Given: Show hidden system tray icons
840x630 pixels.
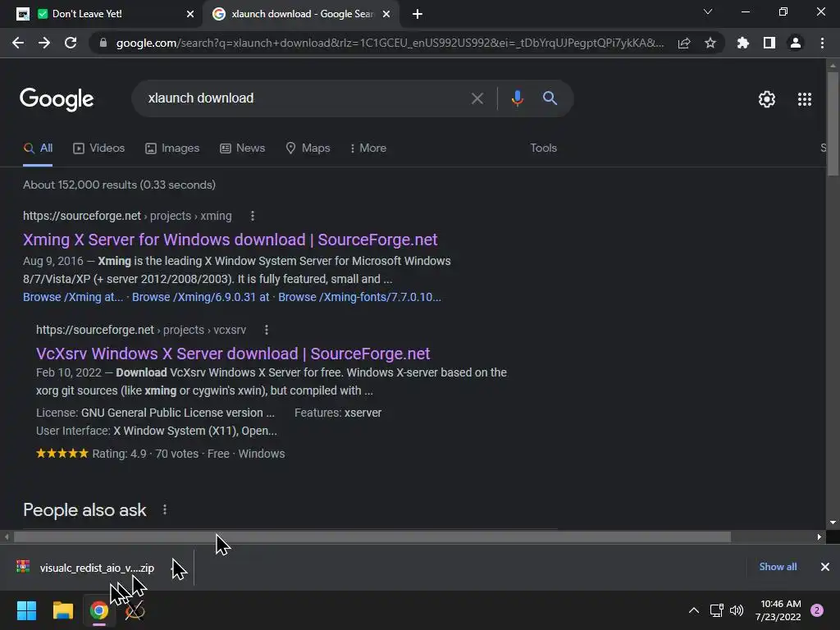Looking at the screenshot, I should (x=694, y=610).
